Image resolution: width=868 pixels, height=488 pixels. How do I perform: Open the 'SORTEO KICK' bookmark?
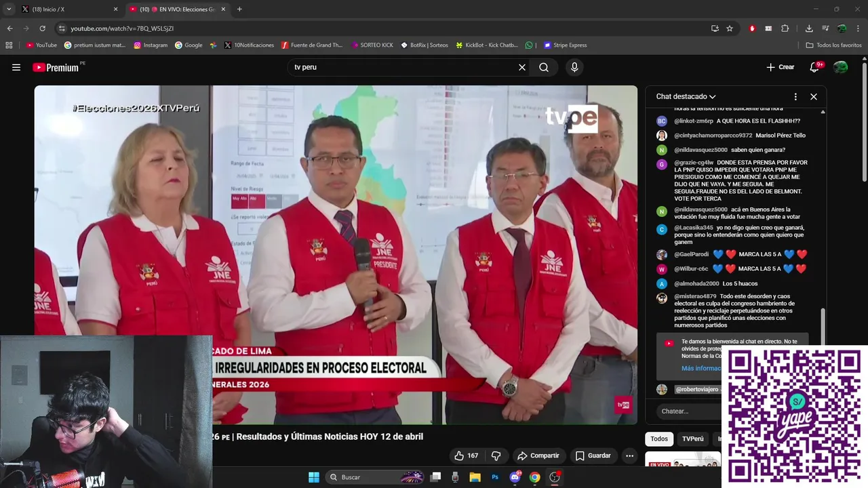(372, 45)
